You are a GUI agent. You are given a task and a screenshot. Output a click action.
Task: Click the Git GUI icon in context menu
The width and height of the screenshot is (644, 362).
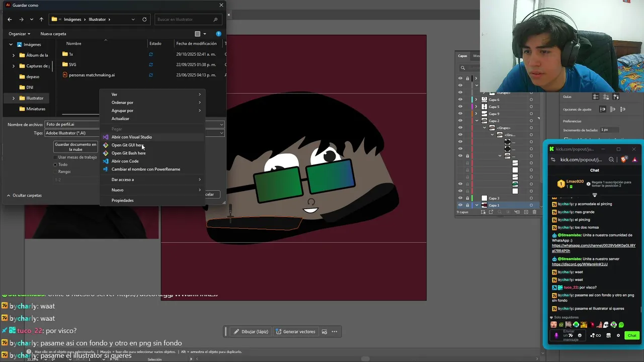pos(106,145)
